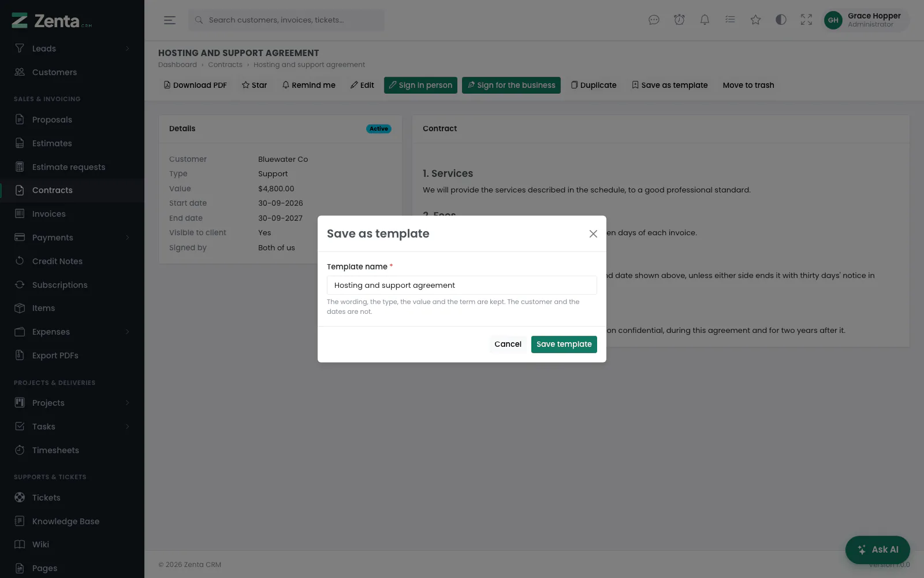The height and width of the screenshot is (578, 924).
Task: Open the chat messages icon
Action: click(x=654, y=20)
